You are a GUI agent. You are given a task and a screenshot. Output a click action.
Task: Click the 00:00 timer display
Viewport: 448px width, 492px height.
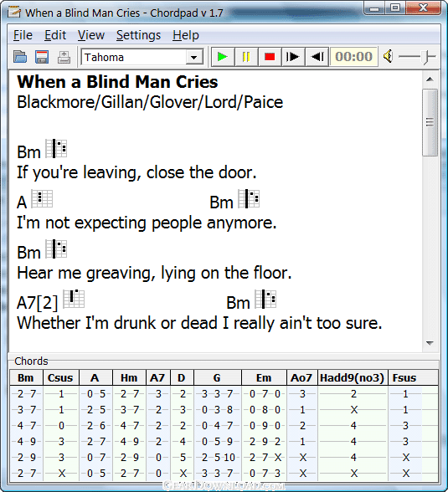click(353, 57)
